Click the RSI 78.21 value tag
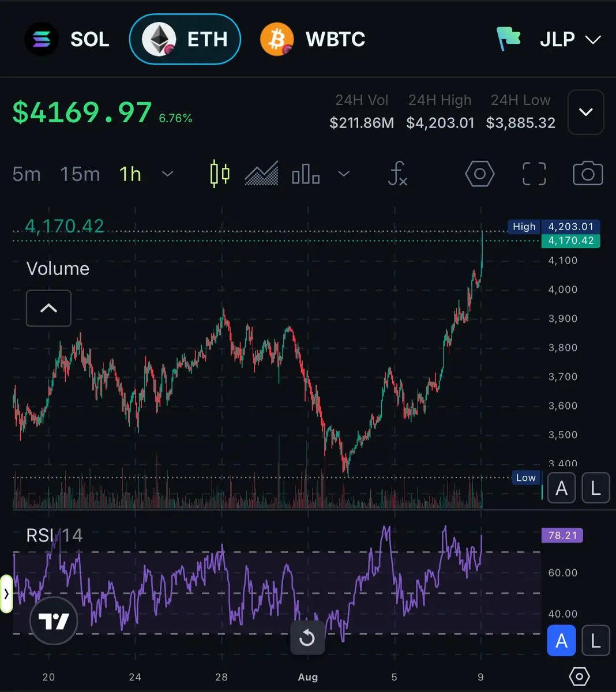616x692 pixels. coord(562,536)
